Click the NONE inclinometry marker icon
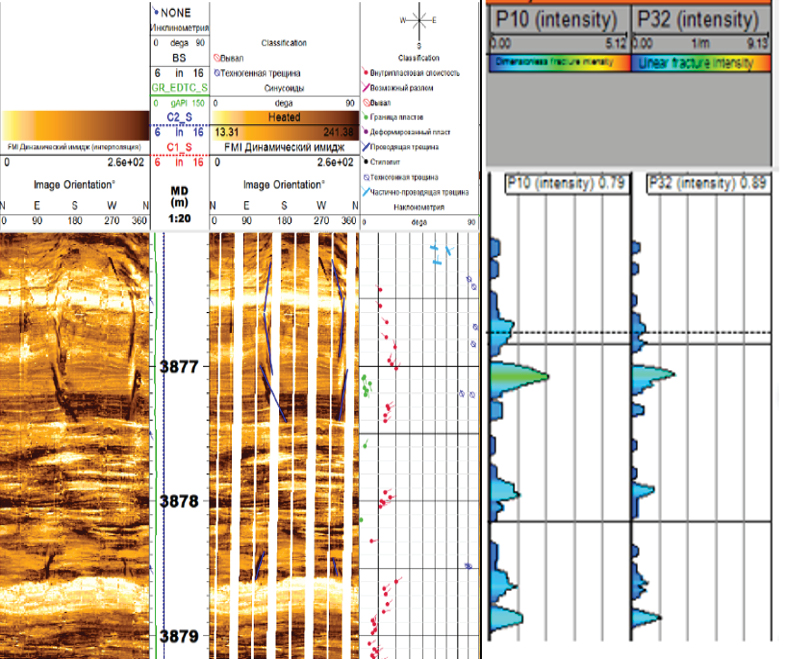This screenshot has height=659, width=785. (156, 10)
